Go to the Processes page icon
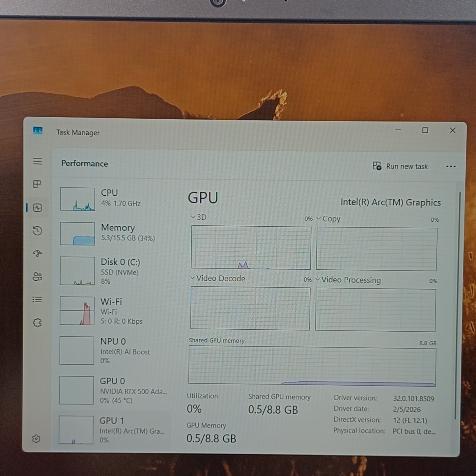 (37, 184)
